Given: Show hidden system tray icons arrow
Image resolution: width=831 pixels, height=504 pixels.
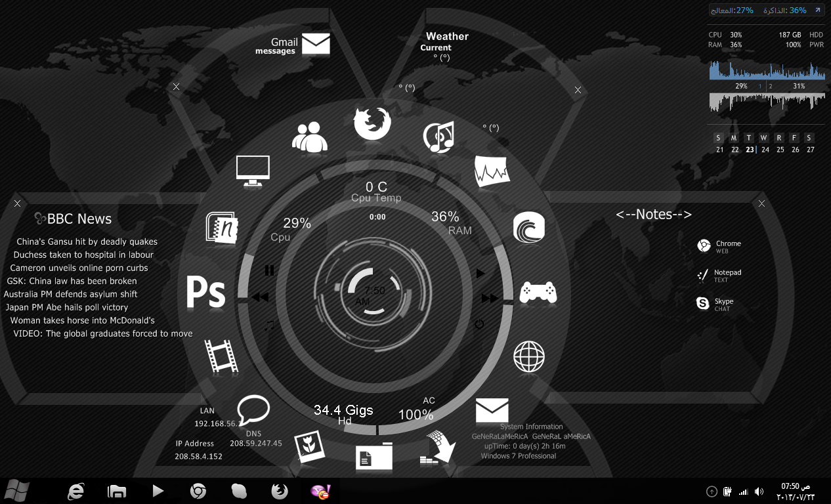Looking at the screenshot, I should (x=712, y=492).
